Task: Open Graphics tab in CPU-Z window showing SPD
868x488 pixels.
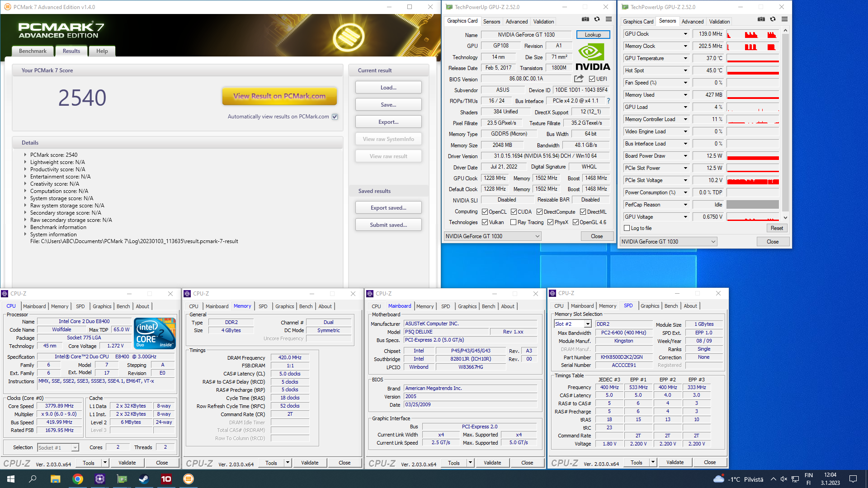Action: click(650, 306)
